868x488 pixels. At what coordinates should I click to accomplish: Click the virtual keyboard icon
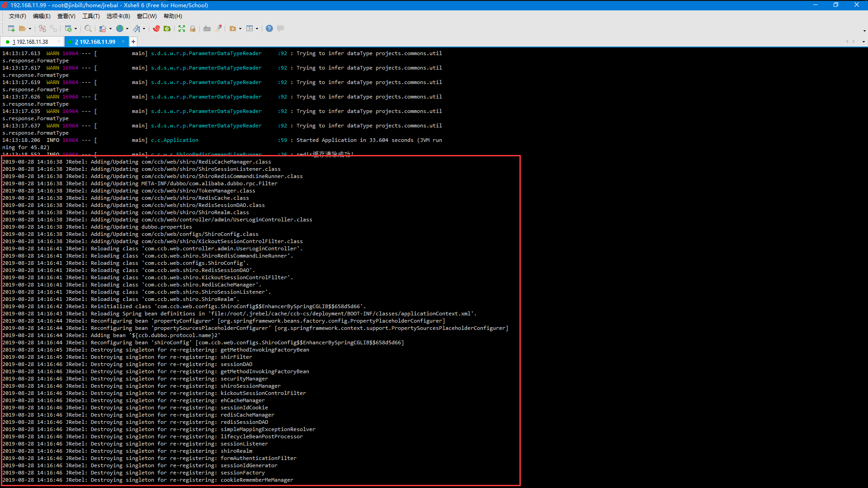207,28
